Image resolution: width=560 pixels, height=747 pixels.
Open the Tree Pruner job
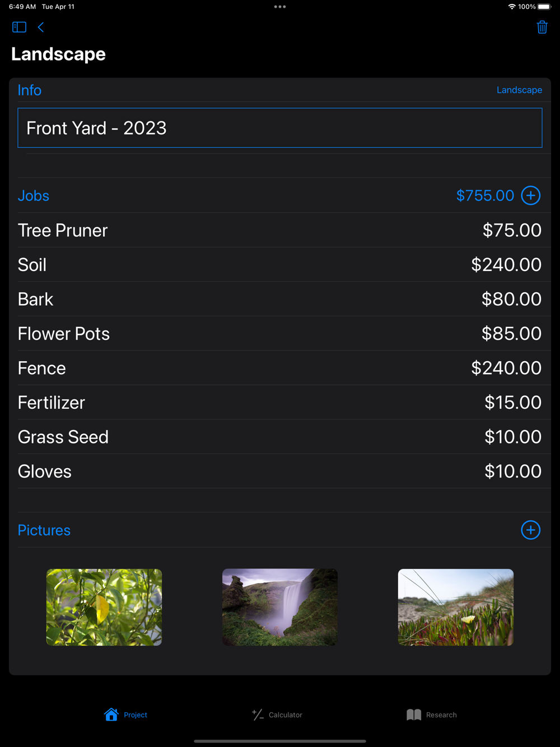pyautogui.click(x=280, y=230)
